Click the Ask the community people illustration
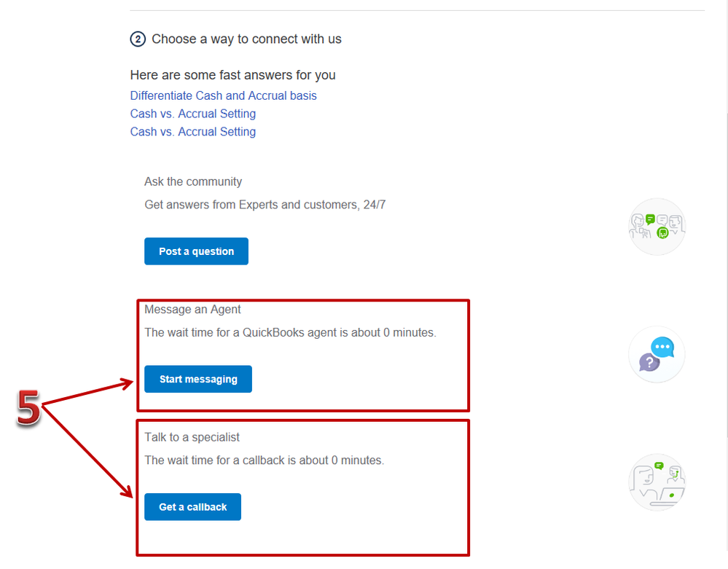The width and height of the screenshot is (728, 569). coord(657,227)
